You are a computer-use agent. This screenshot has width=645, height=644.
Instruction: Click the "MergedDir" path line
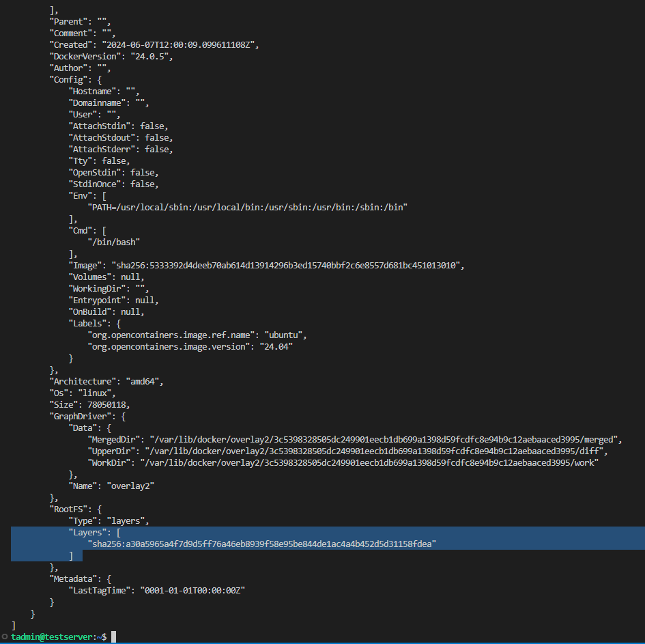355,440
